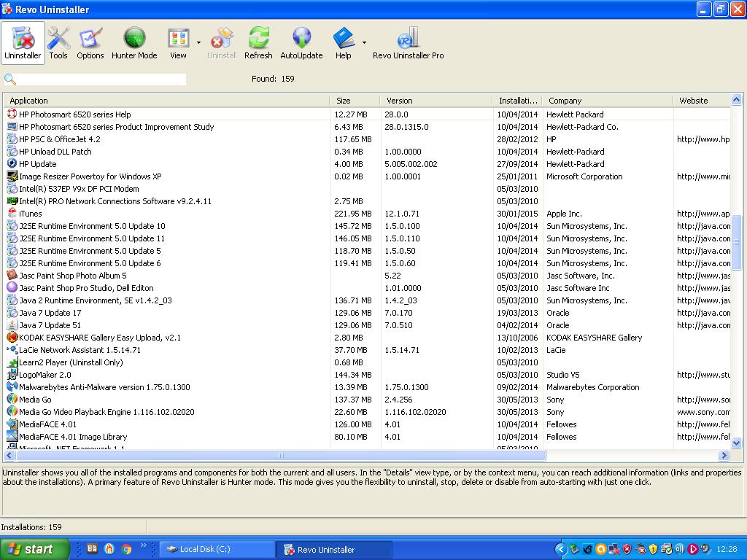Refresh the installed programs list
747x560 pixels.
point(258,43)
